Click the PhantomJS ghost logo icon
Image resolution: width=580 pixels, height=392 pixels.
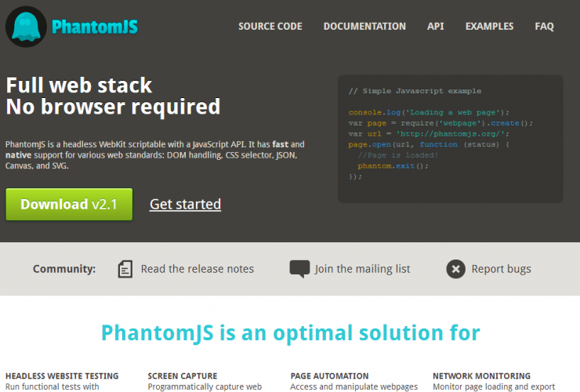tap(26, 27)
